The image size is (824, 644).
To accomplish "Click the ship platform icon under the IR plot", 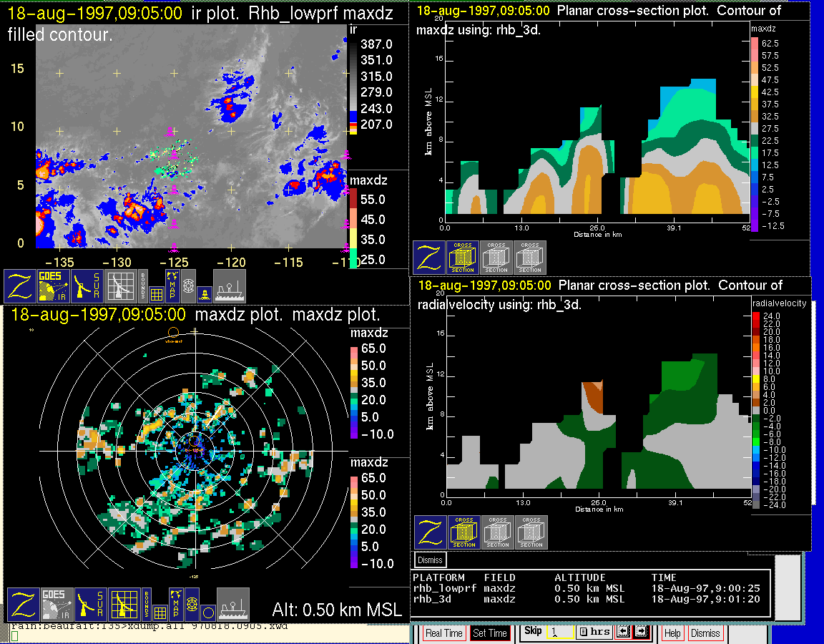I will point(230,286).
